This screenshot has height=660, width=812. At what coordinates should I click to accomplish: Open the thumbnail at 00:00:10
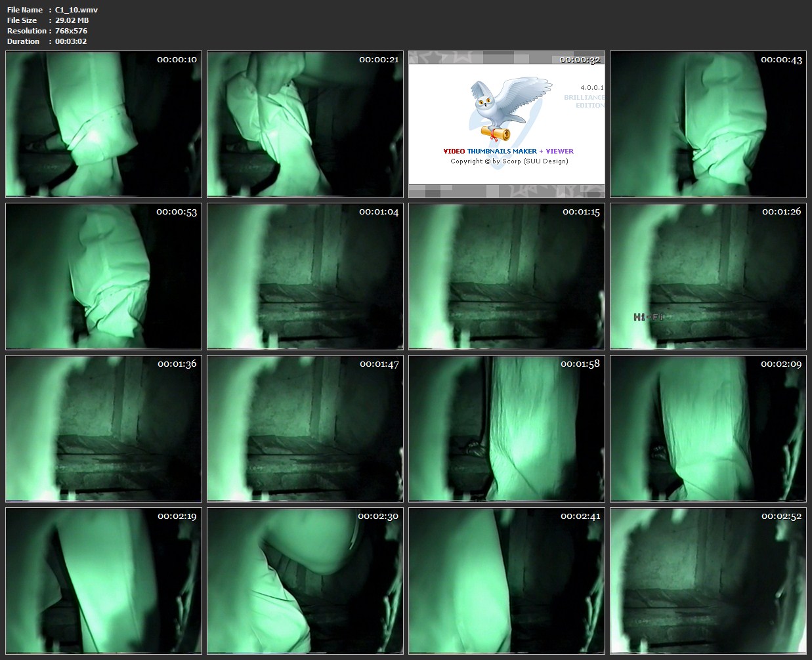click(x=104, y=125)
